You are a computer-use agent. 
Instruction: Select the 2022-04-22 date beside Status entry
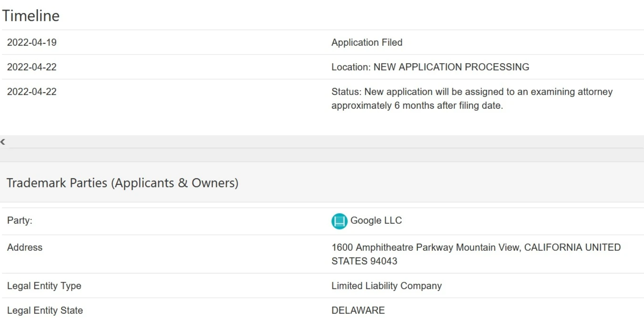pos(32,92)
